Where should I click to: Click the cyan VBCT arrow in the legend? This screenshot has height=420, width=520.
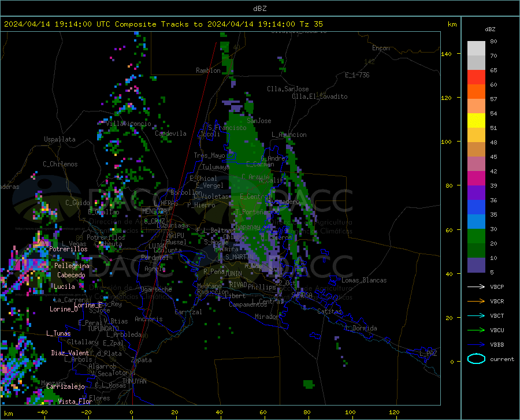click(476, 315)
